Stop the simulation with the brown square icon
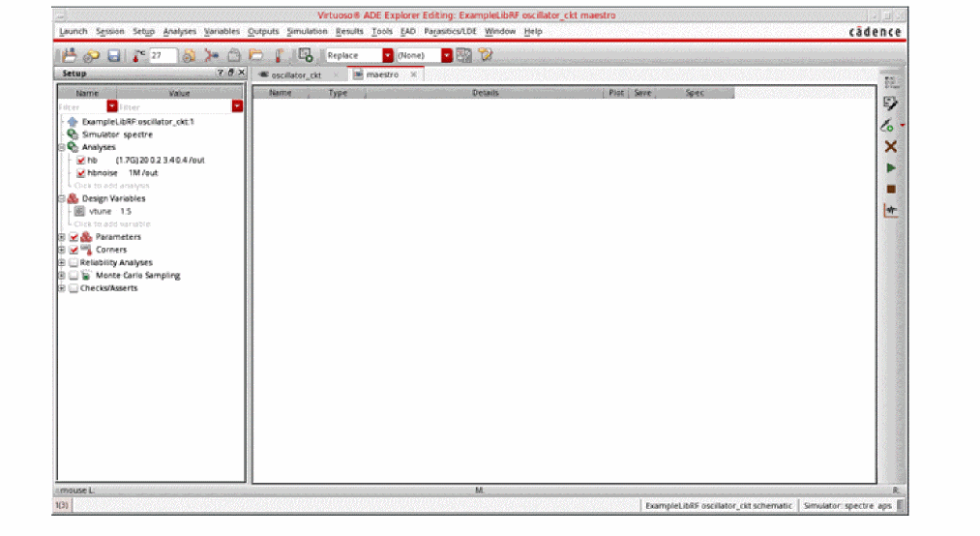Screen dimensions: 980x536 coord(891,190)
